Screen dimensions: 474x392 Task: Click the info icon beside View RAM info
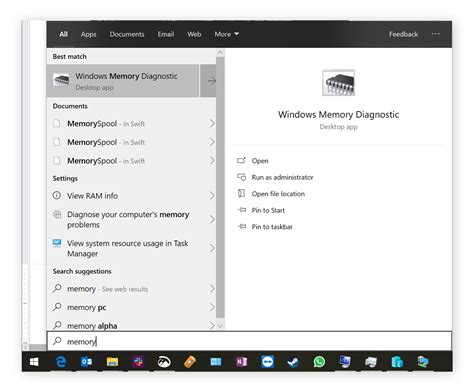57,195
